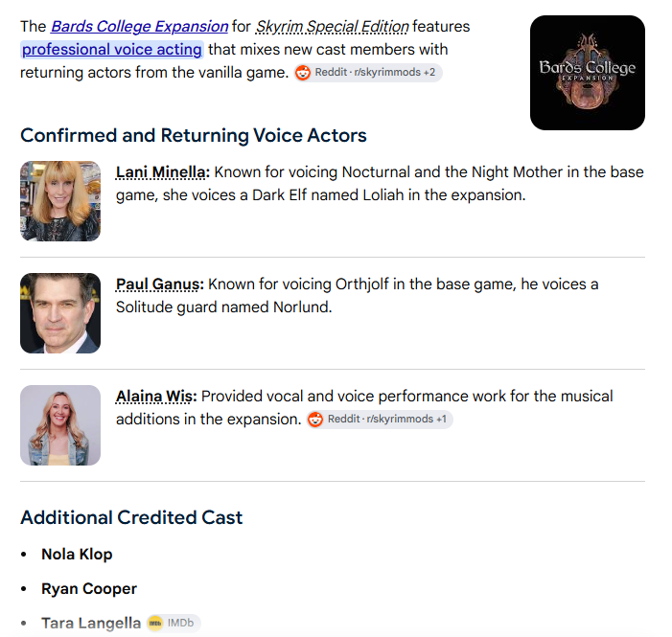The image size is (672, 637).
Task: Open the professional voice acting link
Action: [112, 50]
